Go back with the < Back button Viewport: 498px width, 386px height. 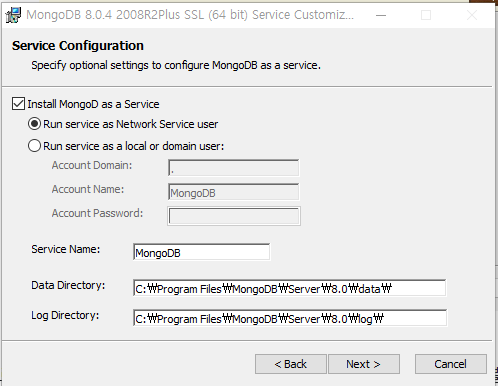[x=291, y=364]
